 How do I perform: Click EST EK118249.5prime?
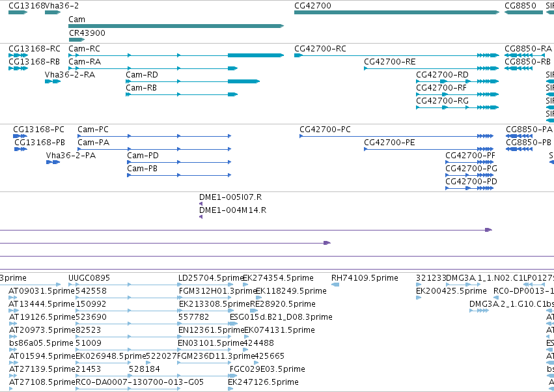[x=258, y=298]
